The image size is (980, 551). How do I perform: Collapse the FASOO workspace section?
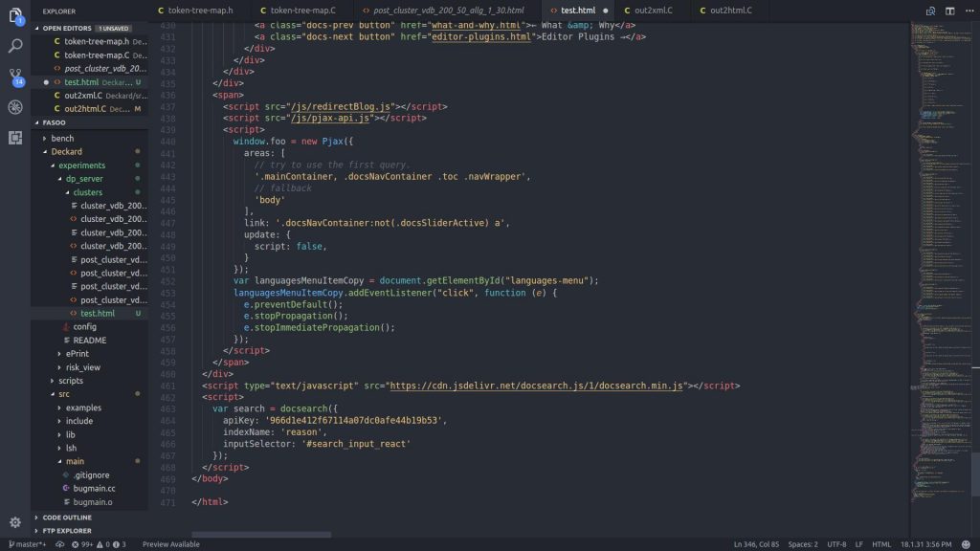click(37, 122)
